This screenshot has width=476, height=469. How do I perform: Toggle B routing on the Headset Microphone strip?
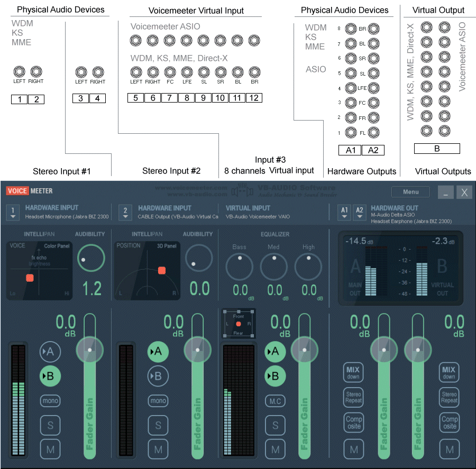point(50,376)
